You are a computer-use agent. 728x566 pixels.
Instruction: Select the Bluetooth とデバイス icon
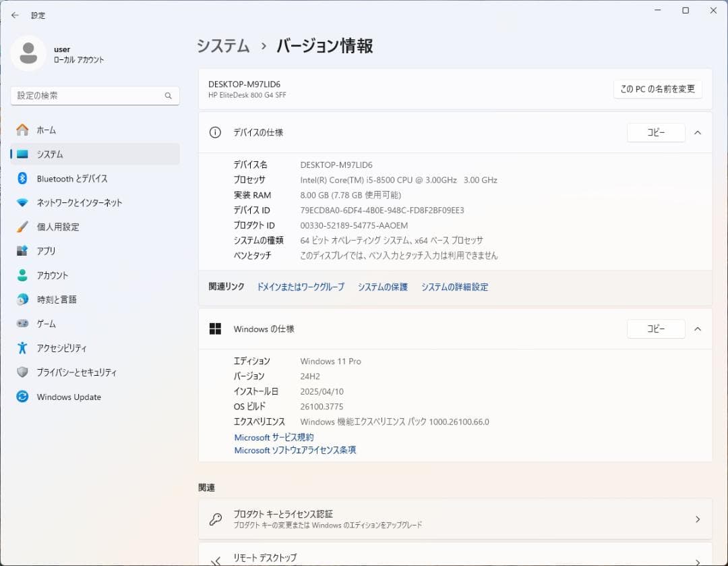point(19,178)
